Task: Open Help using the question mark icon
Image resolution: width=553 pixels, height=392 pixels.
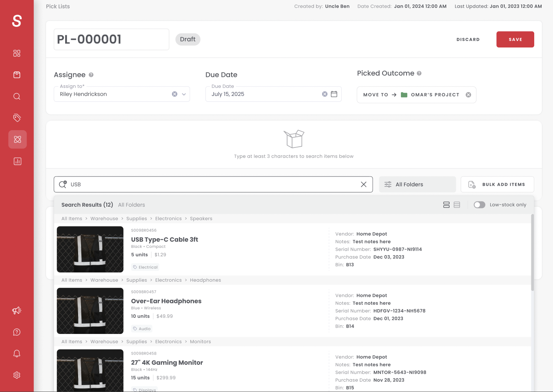Action: point(17,332)
